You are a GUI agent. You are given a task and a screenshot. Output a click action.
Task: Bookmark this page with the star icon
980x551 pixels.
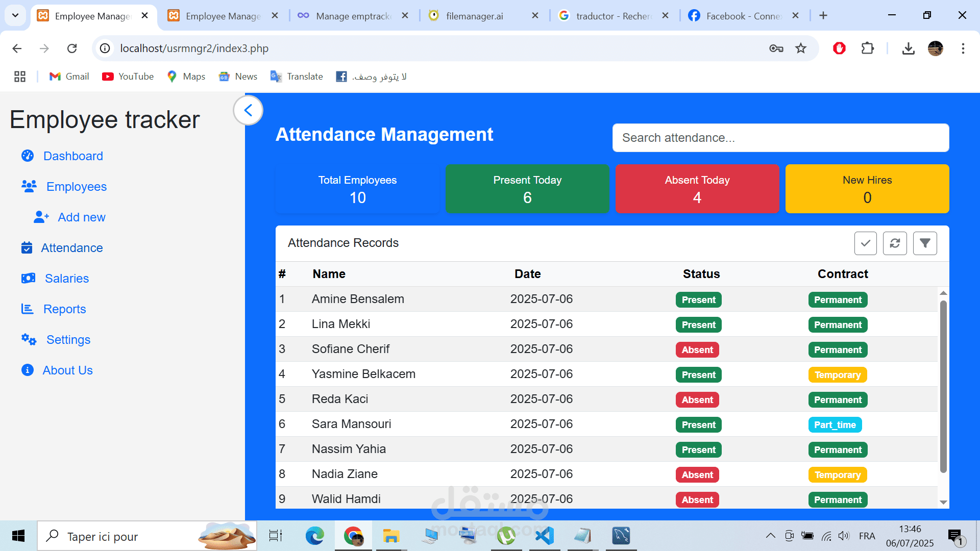[x=800, y=48]
